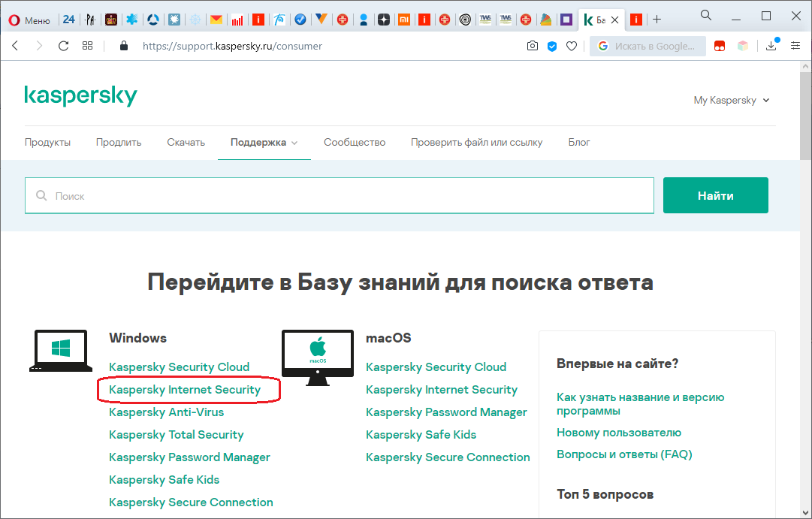Open Проверить файл или ссылку
The width and height of the screenshot is (812, 519).
[476, 142]
